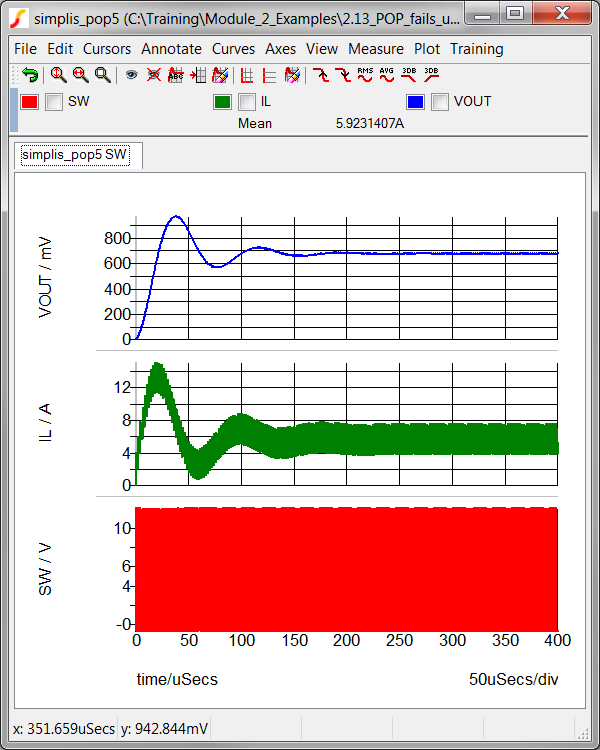Click the blue VOUT color swatch

[x=415, y=101]
